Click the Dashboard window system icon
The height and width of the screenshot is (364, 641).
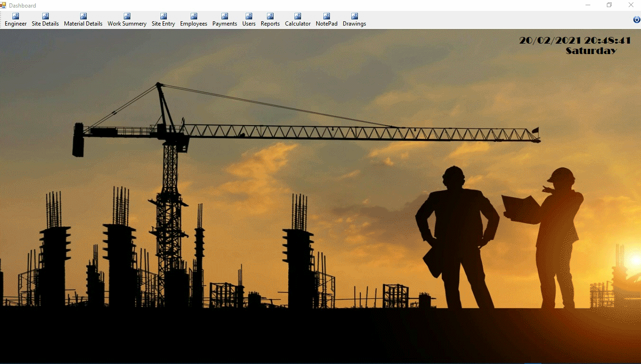[x=3, y=5]
